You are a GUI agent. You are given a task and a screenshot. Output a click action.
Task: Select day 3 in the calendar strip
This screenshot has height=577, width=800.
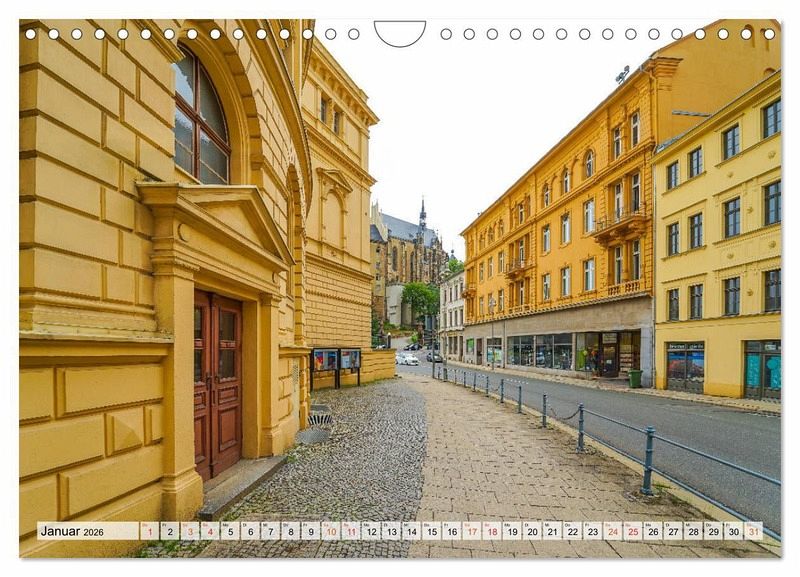click(x=190, y=531)
